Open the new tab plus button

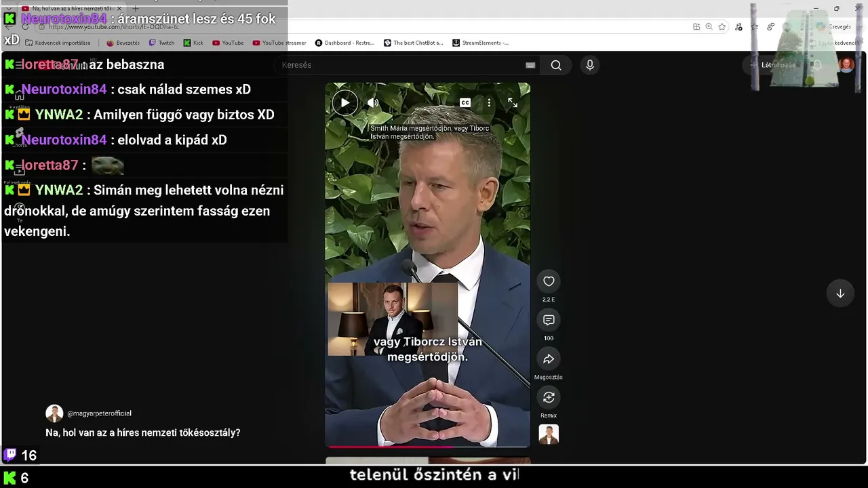135,8
